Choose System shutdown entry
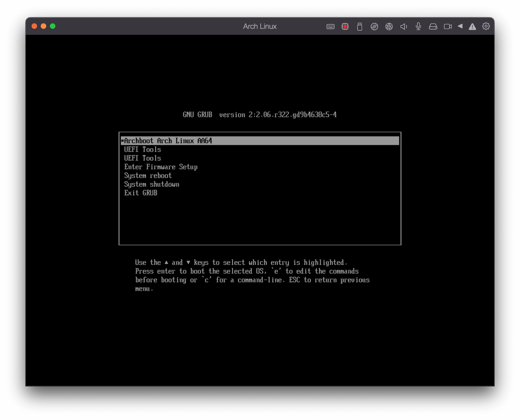520x420 pixels. click(260, 184)
